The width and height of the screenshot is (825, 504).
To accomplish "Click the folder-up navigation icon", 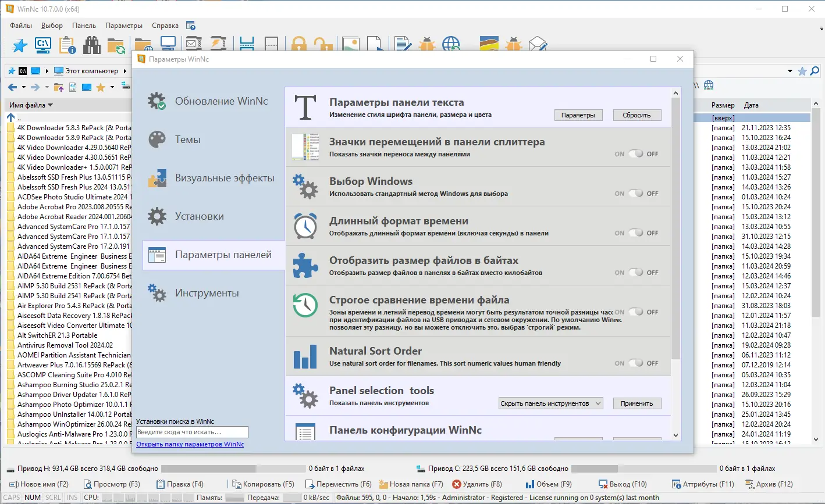I will tap(59, 87).
